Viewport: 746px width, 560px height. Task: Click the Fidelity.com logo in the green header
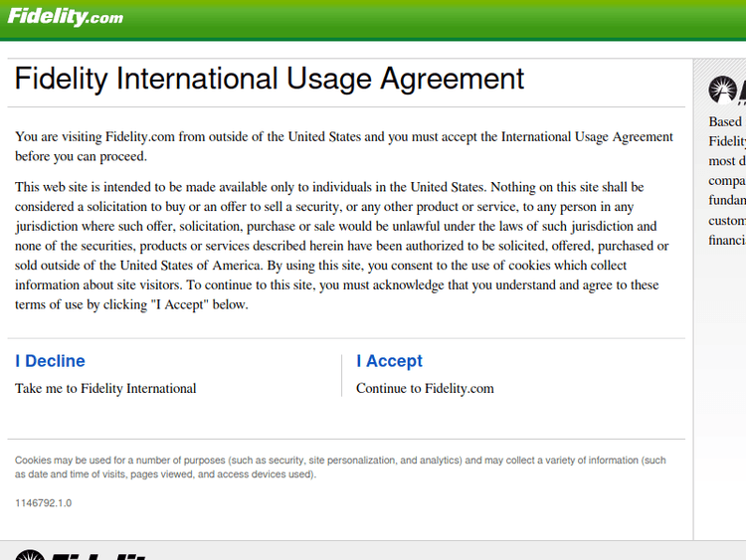66,17
